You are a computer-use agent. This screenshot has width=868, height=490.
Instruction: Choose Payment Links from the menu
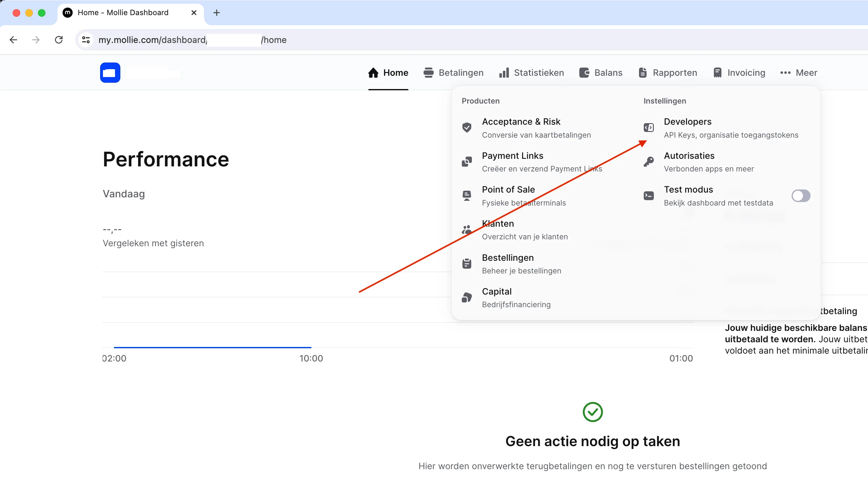[x=532, y=162]
